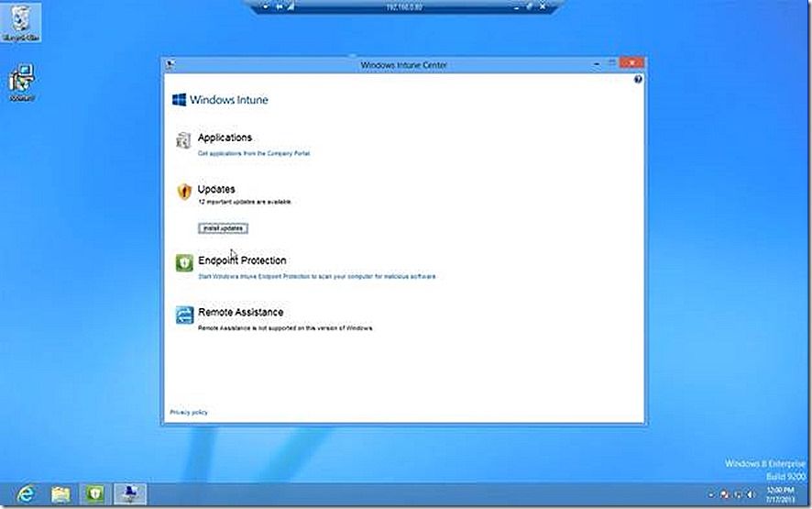Close the Windows Intune Center window
This screenshot has width=812, height=509.
(x=631, y=62)
